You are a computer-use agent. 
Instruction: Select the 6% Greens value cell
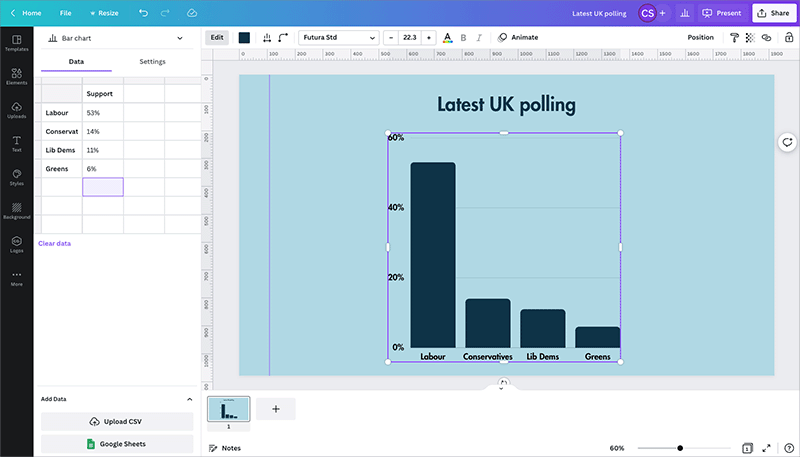click(x=103, y=169)
